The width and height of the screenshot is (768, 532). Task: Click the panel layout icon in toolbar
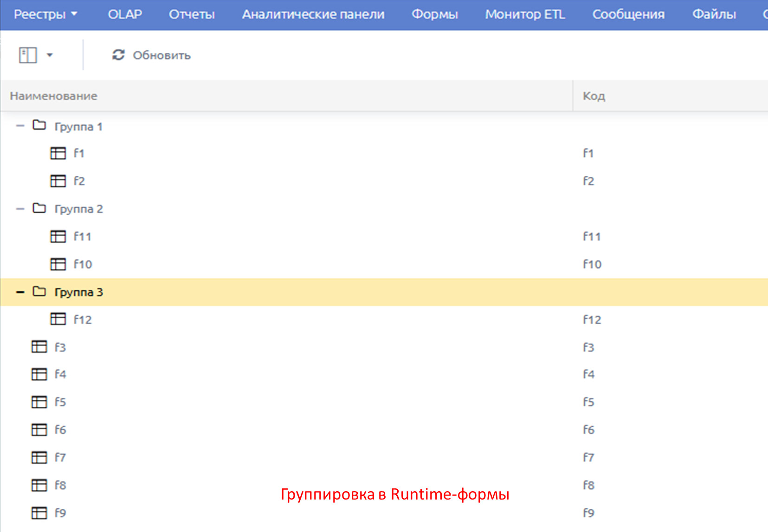tap(28, 55)
